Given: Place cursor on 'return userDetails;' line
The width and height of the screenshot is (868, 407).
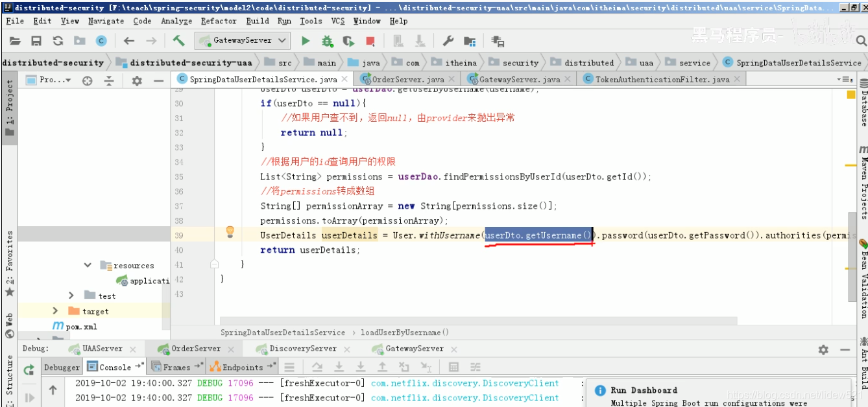Looking at the screenshot, I should click(x=309, y=250).
